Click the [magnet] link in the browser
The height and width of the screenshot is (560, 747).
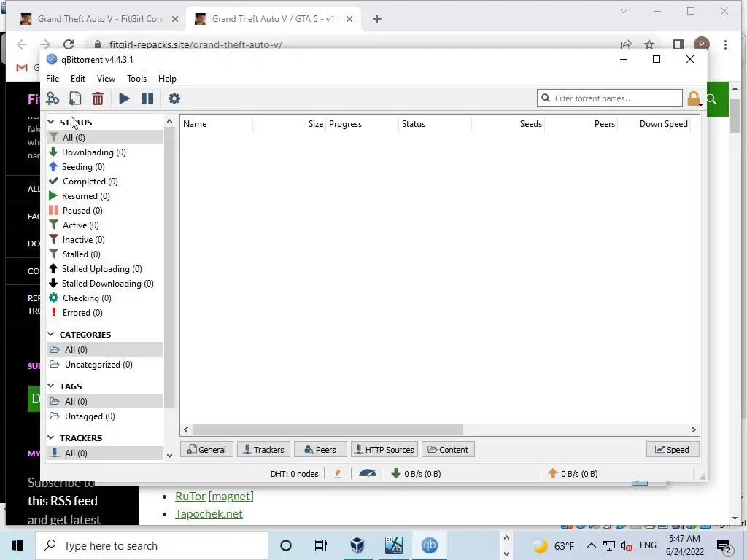tap(231, 496)
